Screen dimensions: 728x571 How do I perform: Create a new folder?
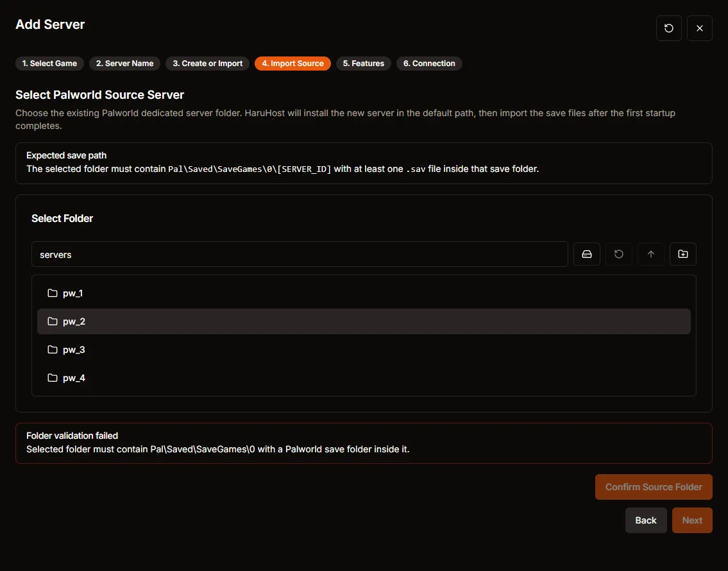[682, 254]
